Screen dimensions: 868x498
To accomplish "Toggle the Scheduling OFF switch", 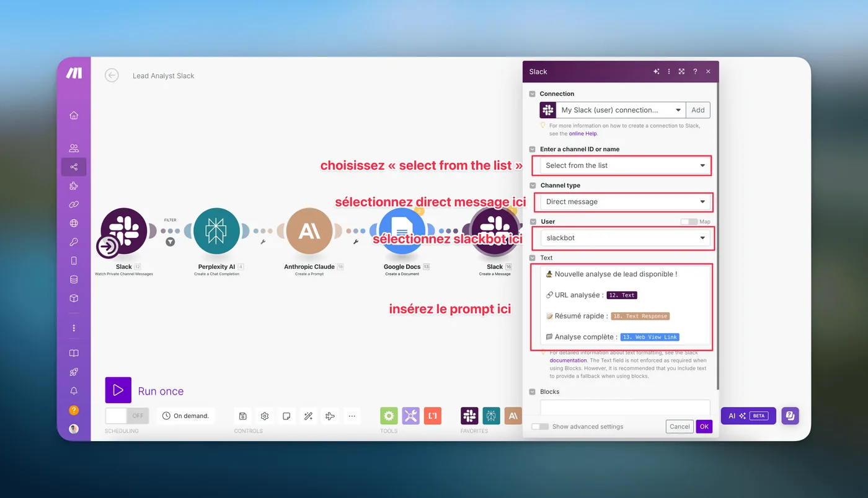I will 127,416.
